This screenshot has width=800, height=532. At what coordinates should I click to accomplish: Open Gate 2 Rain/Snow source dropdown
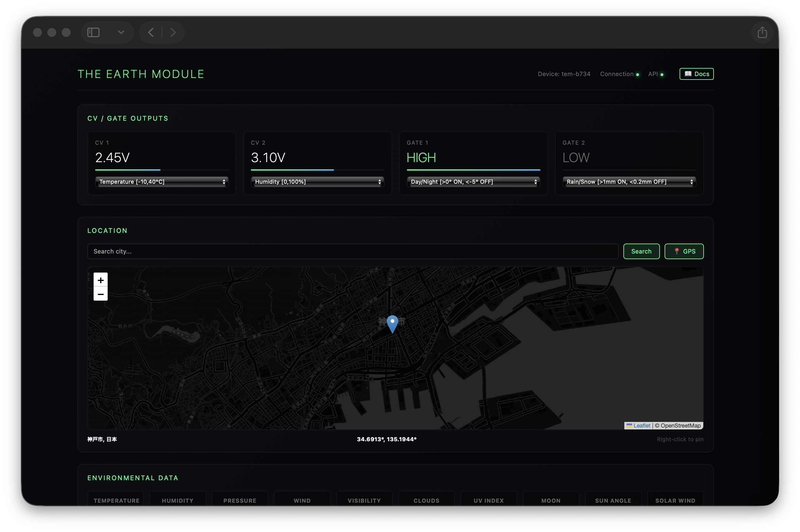pos(629,182)
